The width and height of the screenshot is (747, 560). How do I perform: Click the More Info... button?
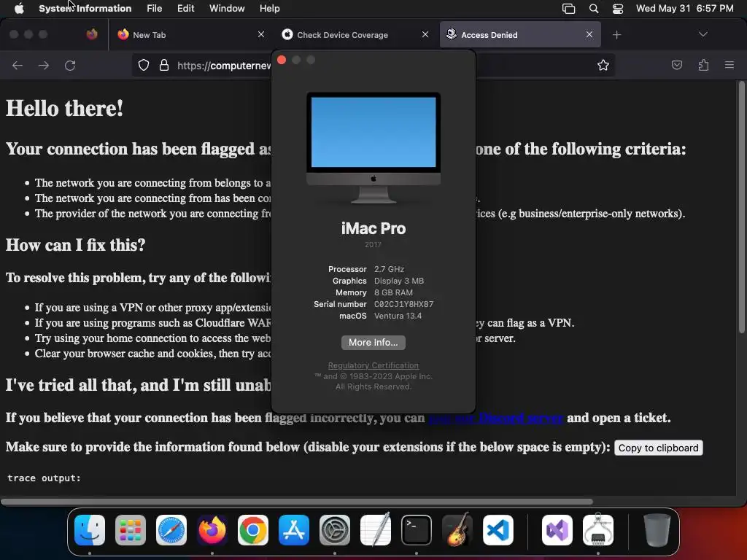click(x=373, y=343)
